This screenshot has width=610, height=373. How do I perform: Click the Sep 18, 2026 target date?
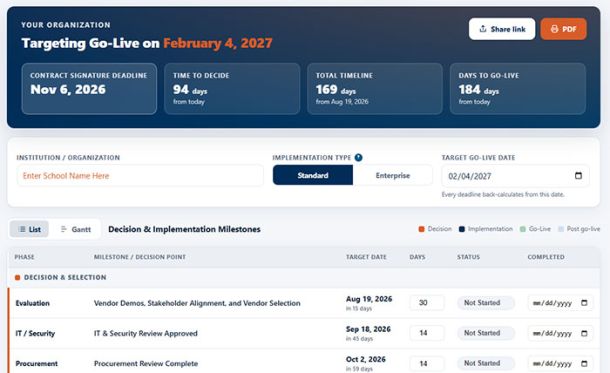(368, 329)
